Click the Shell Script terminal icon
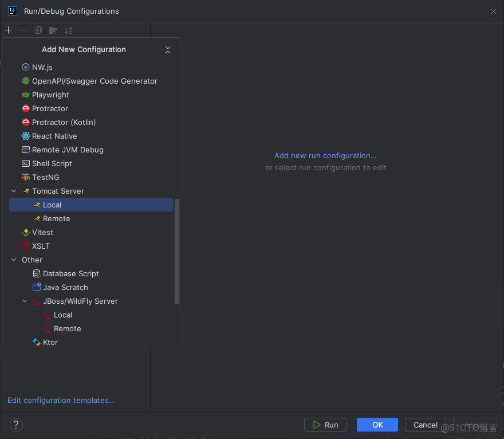Viewport: 504px width, 439px height. [x=26, y=164]
